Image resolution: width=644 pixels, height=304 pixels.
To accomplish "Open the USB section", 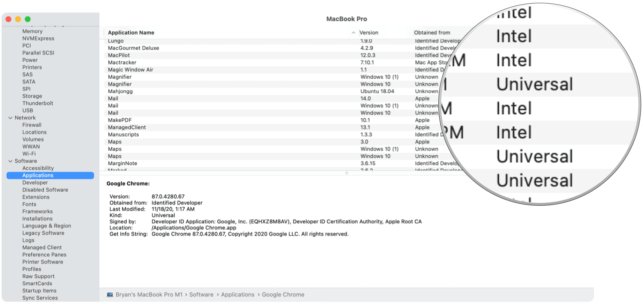I will [x=28, y=111].
